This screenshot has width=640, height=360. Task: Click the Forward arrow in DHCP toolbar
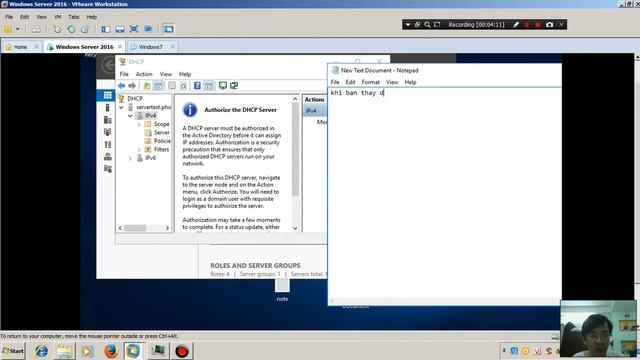click(x=132, y=86)
